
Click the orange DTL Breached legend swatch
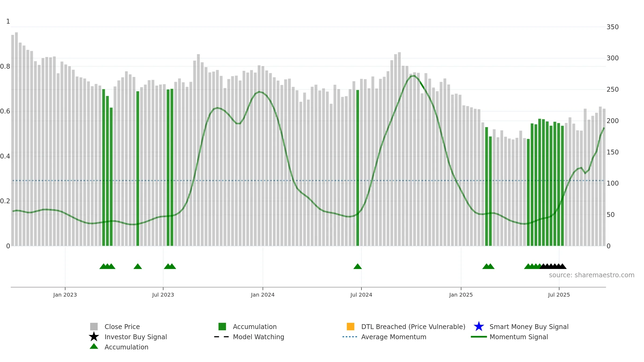[350, 327]
